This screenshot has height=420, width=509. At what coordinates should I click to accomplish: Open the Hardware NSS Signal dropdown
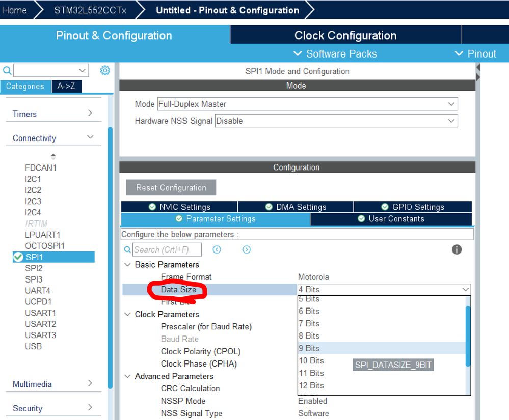coord(336,121)
